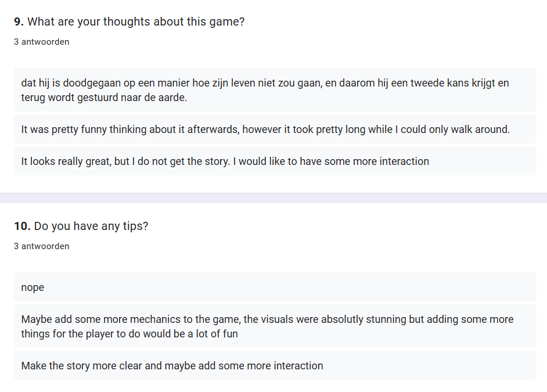Click the sentence "I would like to have some more interaction"

pos(331,161)
